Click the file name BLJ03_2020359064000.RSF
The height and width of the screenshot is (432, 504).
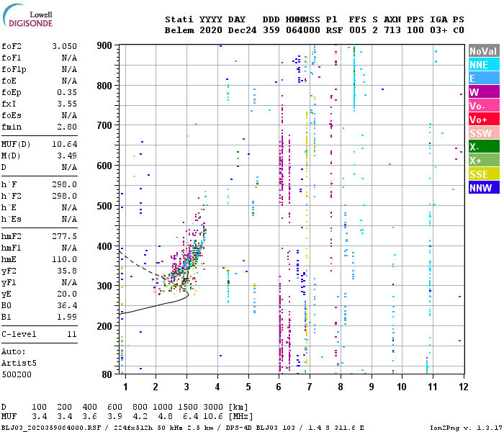point(51,428)
